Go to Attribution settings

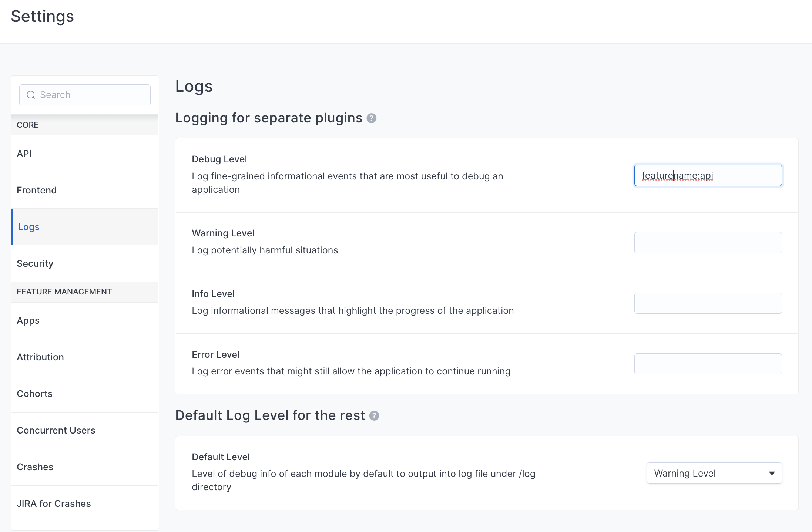point(85,357)
